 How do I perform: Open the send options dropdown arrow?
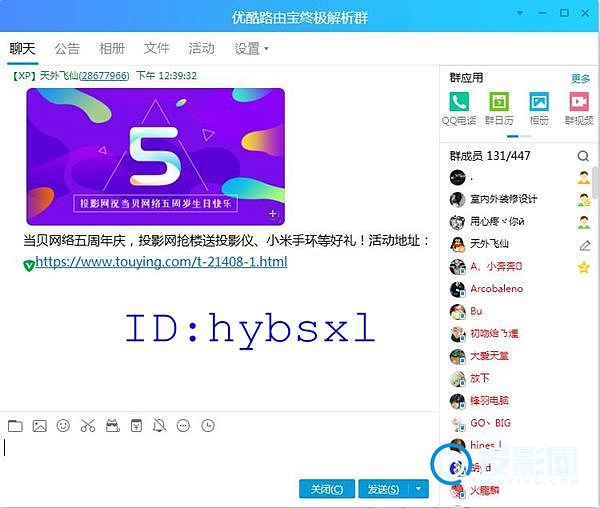pos(419,489)
